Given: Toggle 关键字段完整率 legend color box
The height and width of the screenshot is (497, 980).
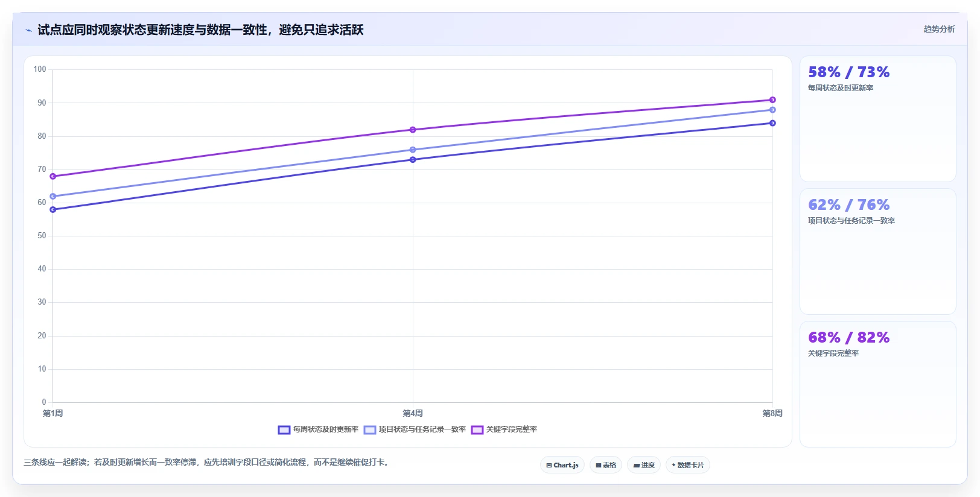Looking at the screenshot, I should (477, 430).
